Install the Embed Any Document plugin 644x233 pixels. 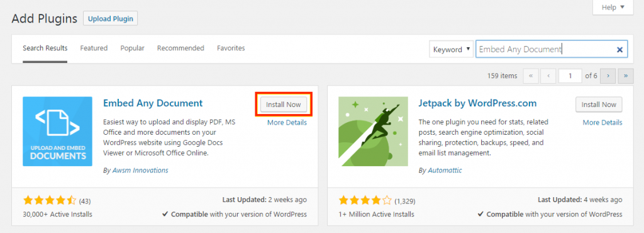[284, 105]
